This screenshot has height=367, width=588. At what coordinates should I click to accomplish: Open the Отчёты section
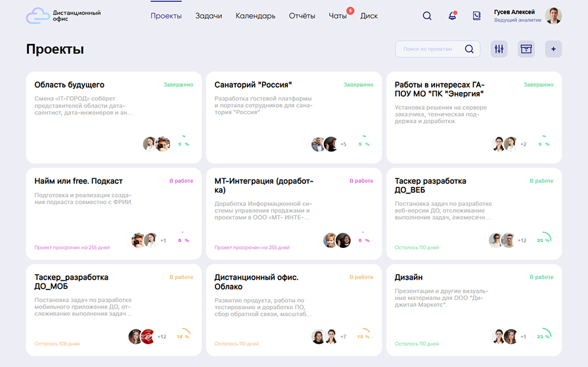[302, 16]
